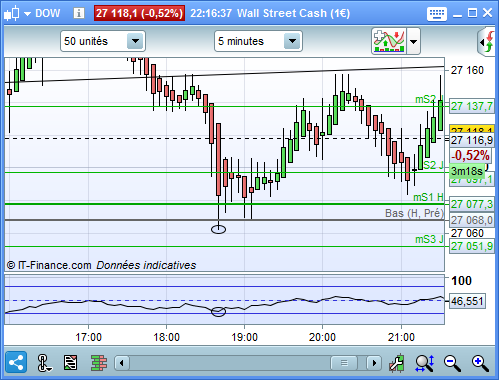Click the 100 RSI scale label
The height and width of the screenshot is (380, 499).
[461, 281]
